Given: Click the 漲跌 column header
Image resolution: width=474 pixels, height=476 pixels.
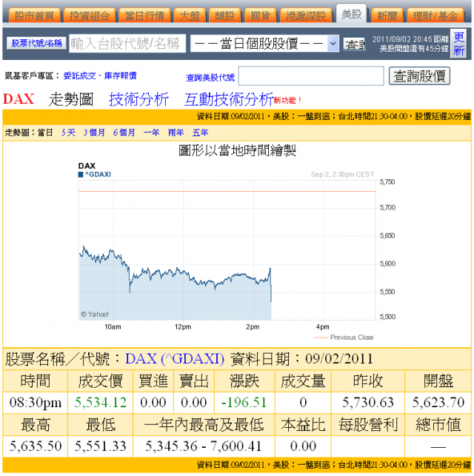Looking at the screenshot, I should click(x=244, y=381).
